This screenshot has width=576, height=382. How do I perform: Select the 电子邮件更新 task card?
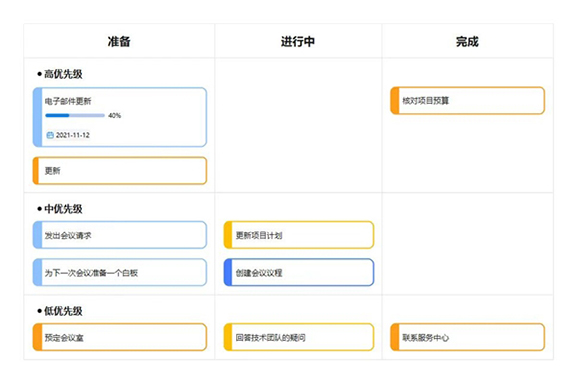(x=120, y=117)
